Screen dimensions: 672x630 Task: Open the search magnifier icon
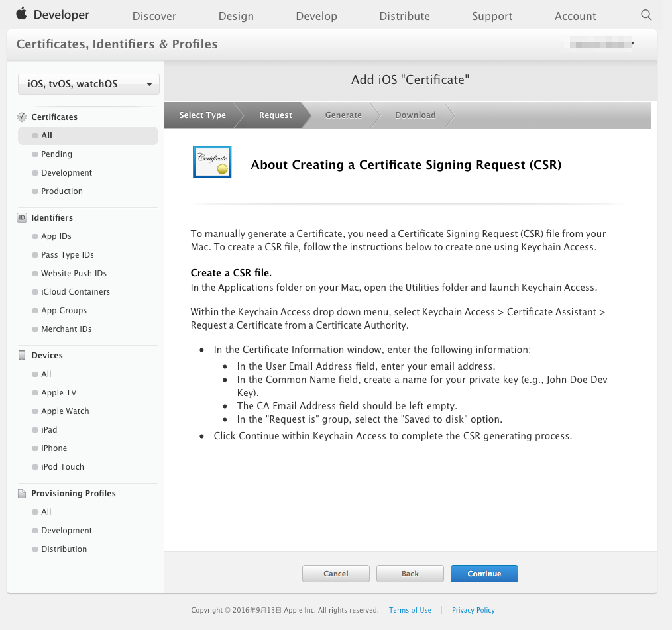(646, 15)
